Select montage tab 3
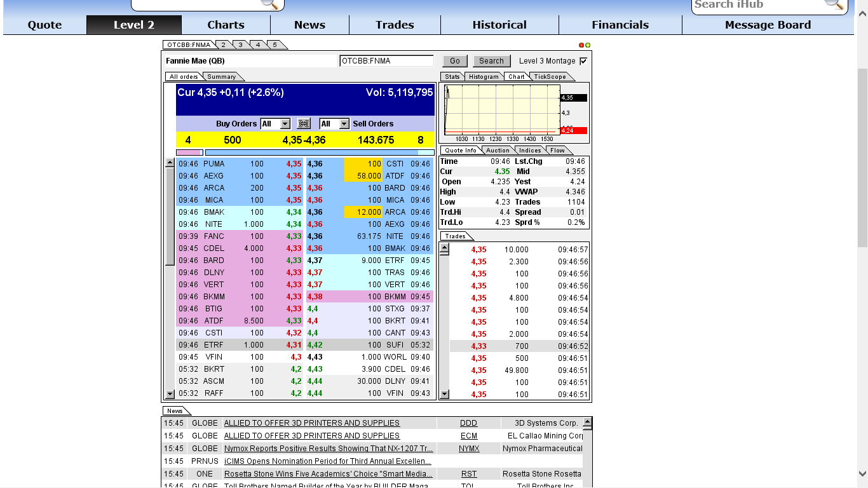This screenshot has width=868, height=488. coord(239,44)
